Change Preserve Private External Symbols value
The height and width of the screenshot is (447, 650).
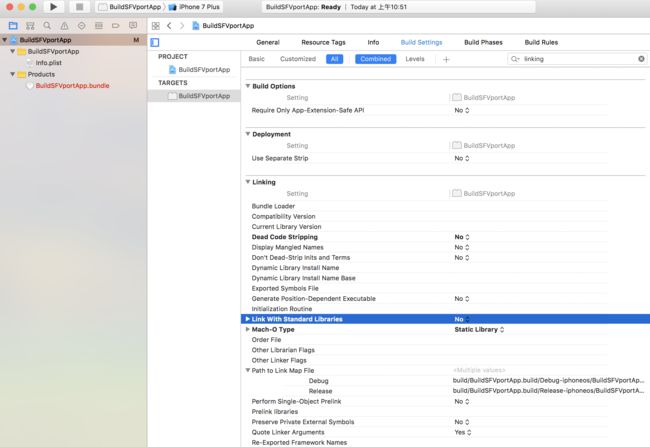pyautogui.click(x=462, y=422)
